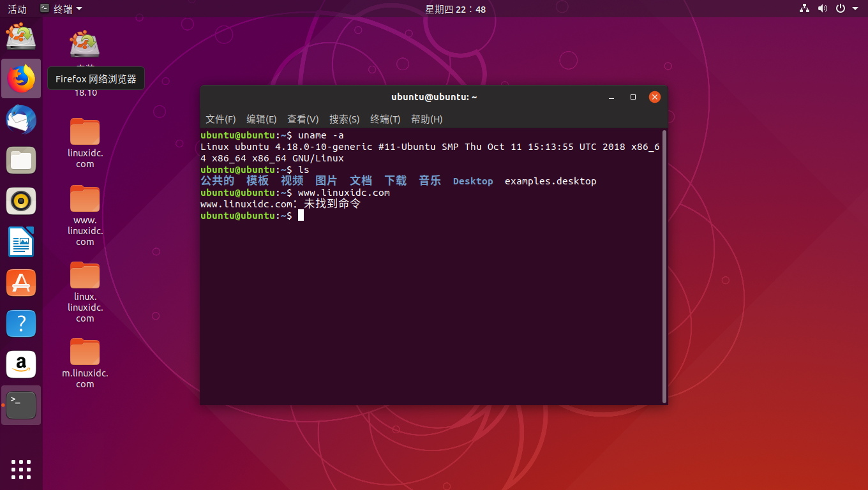Open the clock calendar 星期四 22:48
Image resolution: width=868 pixels, height=490 pixels.
pyautogui.click(x=455, y=9)
